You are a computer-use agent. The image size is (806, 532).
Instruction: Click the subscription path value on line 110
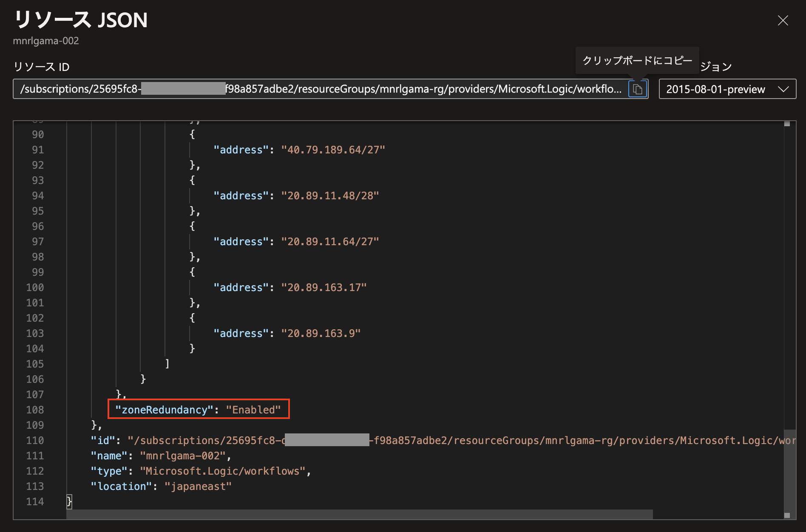(x=462, y=440)
